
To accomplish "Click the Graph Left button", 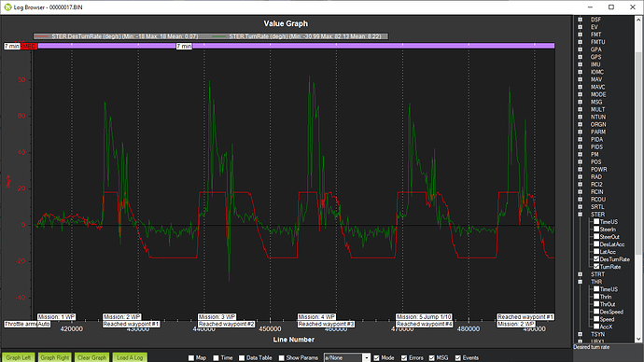I will (x=19, y=357).
